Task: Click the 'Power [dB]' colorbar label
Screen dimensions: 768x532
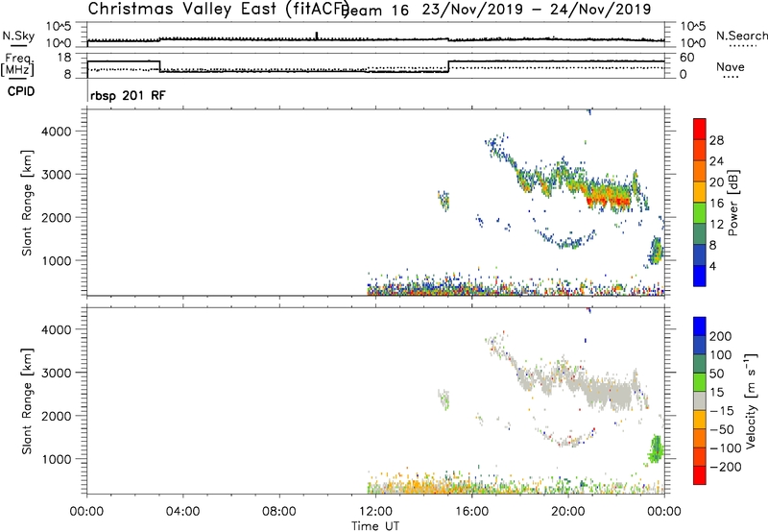Action: click(732, 203)
